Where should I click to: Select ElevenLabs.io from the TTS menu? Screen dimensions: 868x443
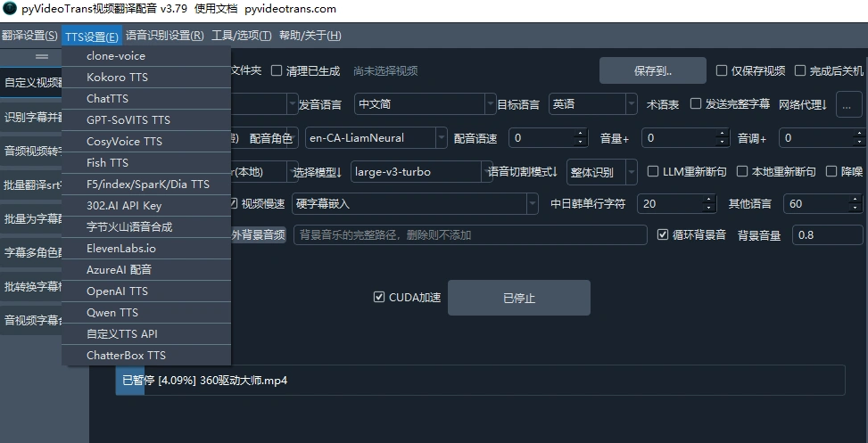pyautogui.click(x=121, y=249)
